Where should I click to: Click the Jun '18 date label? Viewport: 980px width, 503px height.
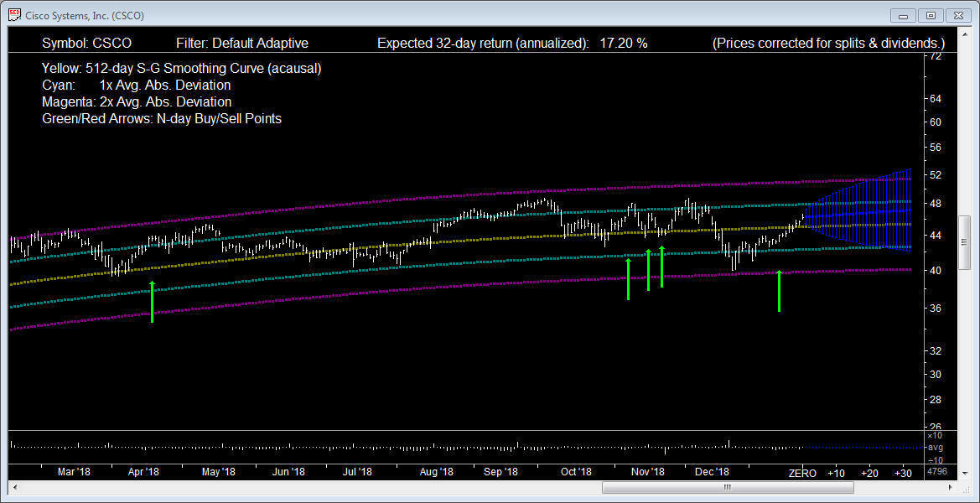click(x=289, y=472)
